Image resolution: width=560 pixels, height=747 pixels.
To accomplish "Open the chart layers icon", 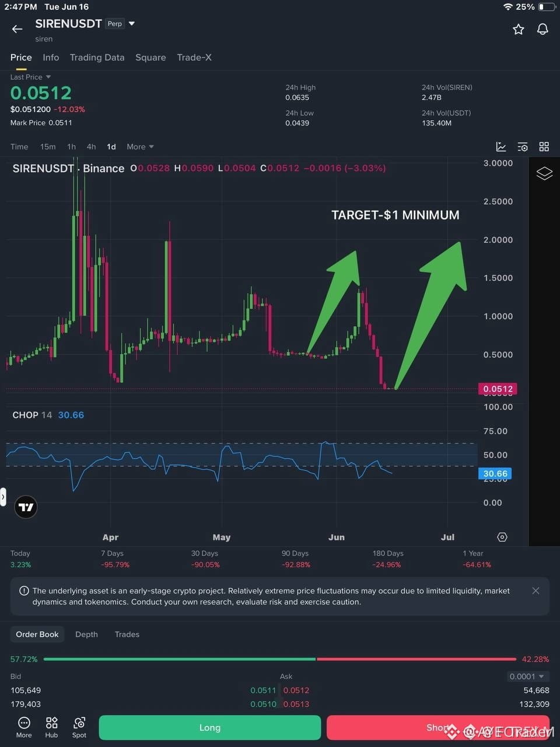I will pyautogui.click(x=544, y=173).
